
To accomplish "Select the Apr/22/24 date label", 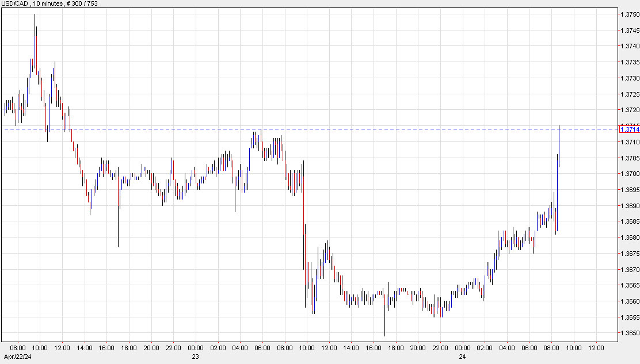I will point(17,357).
